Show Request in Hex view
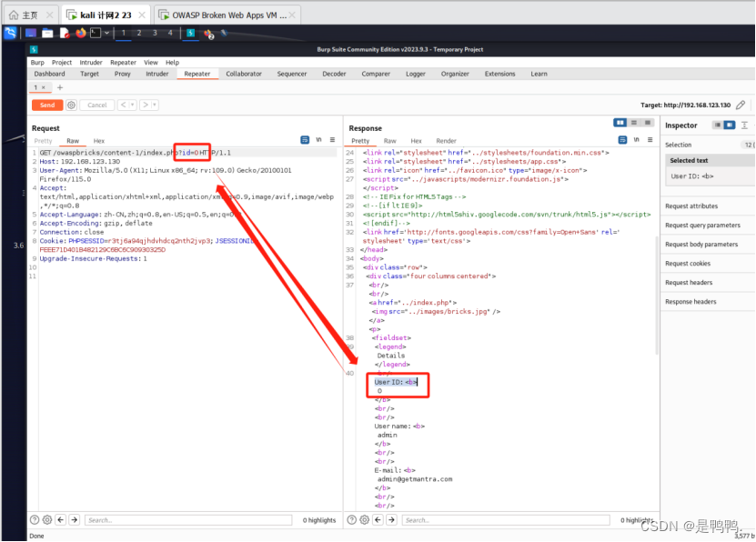Screen dimensions: 756x542 click(99, 141)
